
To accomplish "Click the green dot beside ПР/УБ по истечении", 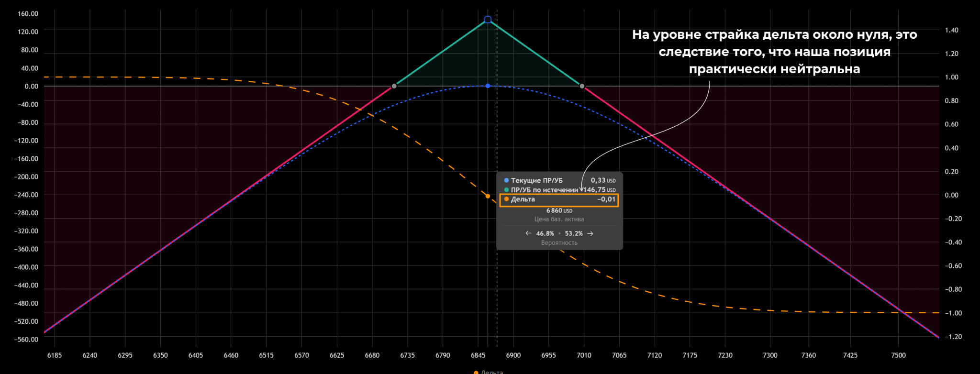I will [x=506, y=190].
